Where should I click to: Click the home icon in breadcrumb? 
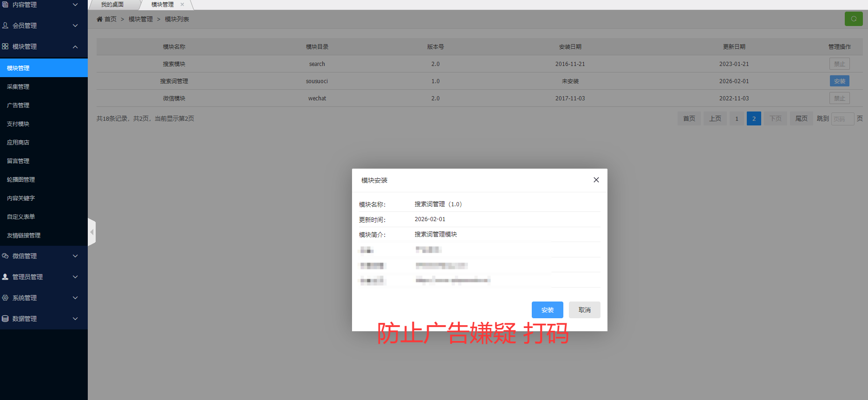tap(99, 19)
